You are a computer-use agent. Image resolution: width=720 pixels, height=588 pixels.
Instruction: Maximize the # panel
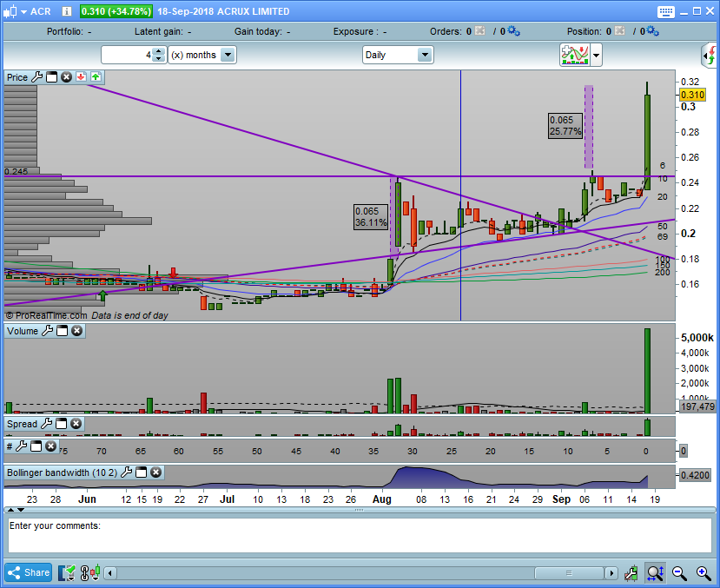[36, 446]
